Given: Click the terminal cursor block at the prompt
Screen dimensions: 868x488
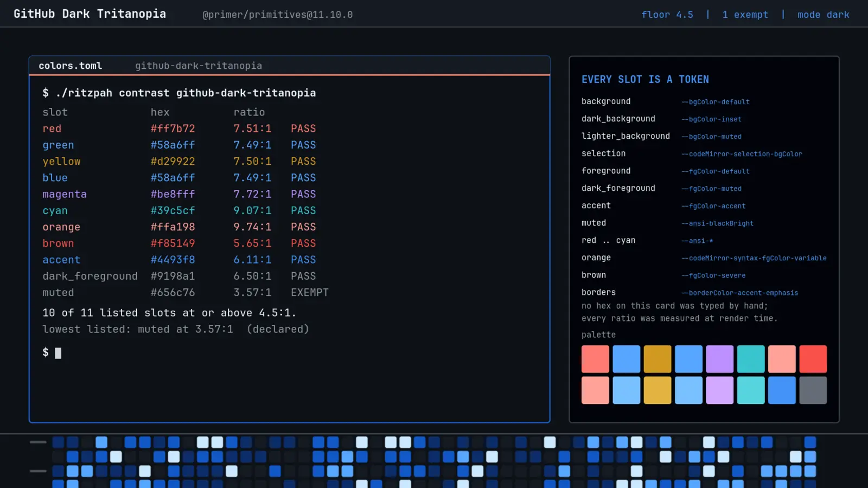Looking at the screenshot, I should [x=58, y=353].
